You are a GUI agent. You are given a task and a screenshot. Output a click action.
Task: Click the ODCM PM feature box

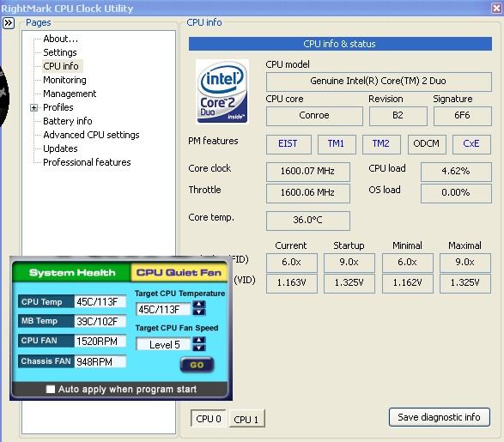click(x=427, y=144)
